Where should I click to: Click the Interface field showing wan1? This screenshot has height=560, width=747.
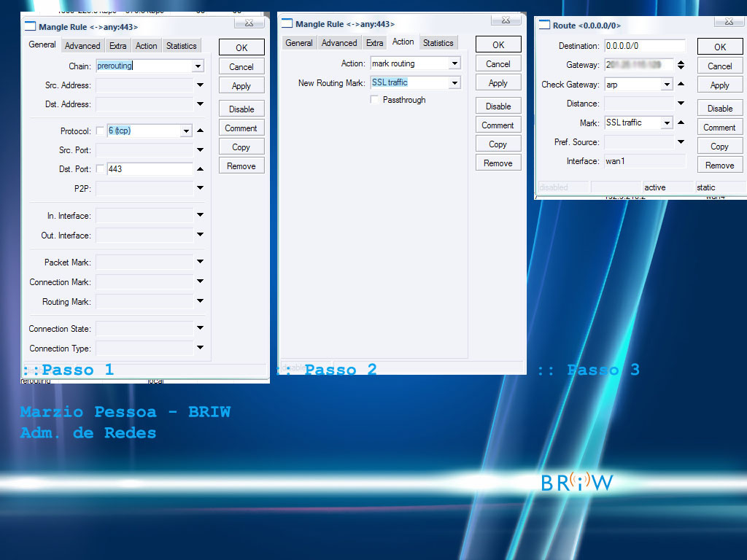tap(645, 161)
